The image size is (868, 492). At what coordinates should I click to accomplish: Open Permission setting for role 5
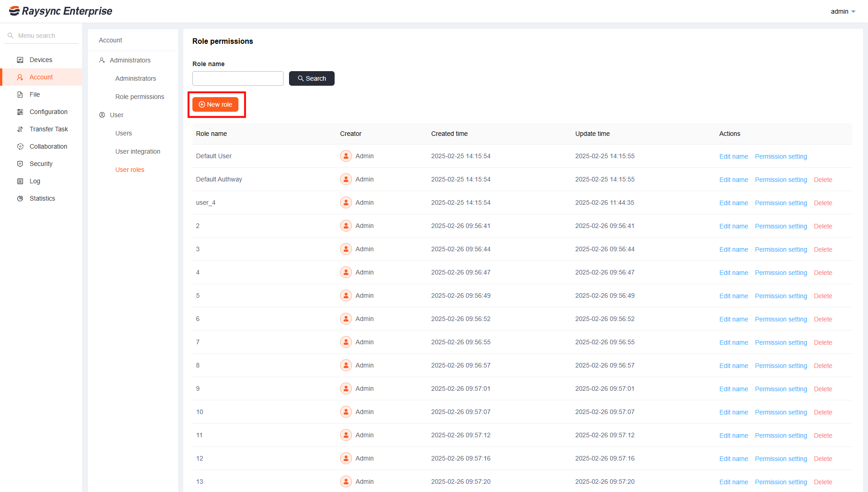(781, 296)
